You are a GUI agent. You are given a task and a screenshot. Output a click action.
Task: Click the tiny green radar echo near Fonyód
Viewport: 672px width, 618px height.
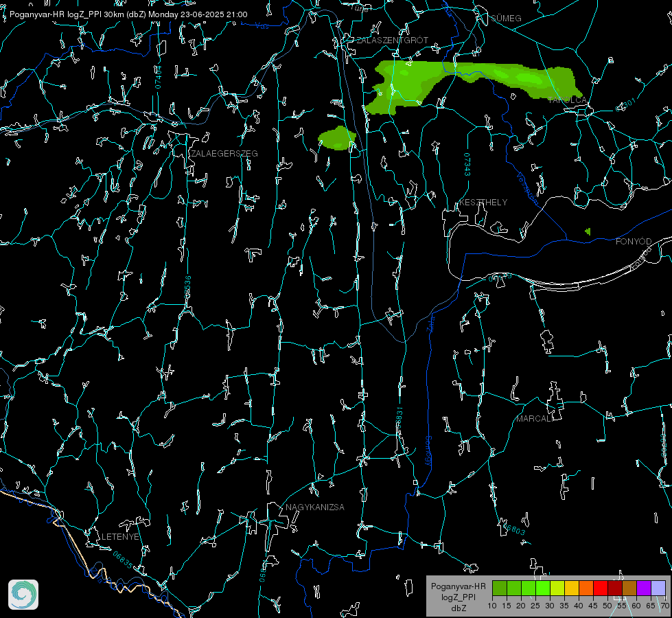pyautogui.click(x=588, y=231)
